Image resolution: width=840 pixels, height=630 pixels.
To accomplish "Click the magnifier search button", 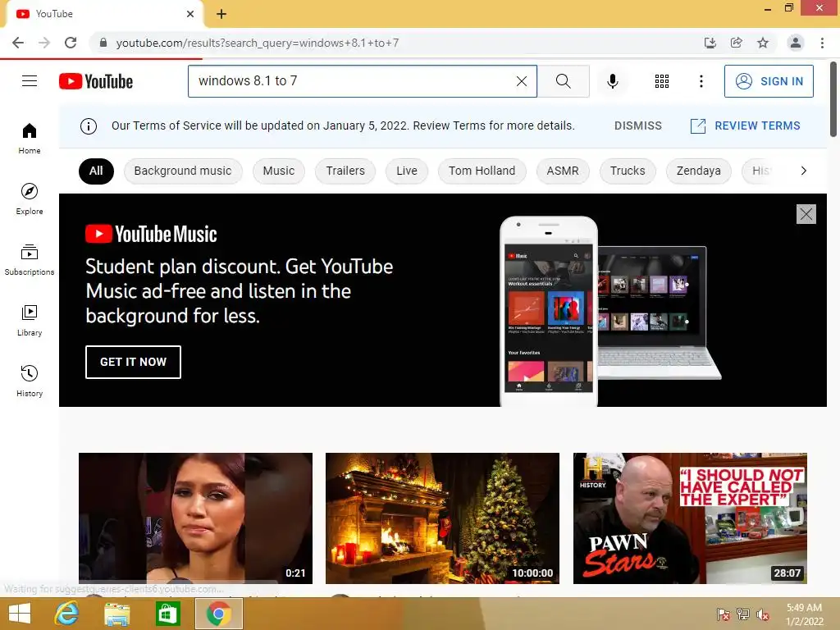I will [x=563, y=81].
